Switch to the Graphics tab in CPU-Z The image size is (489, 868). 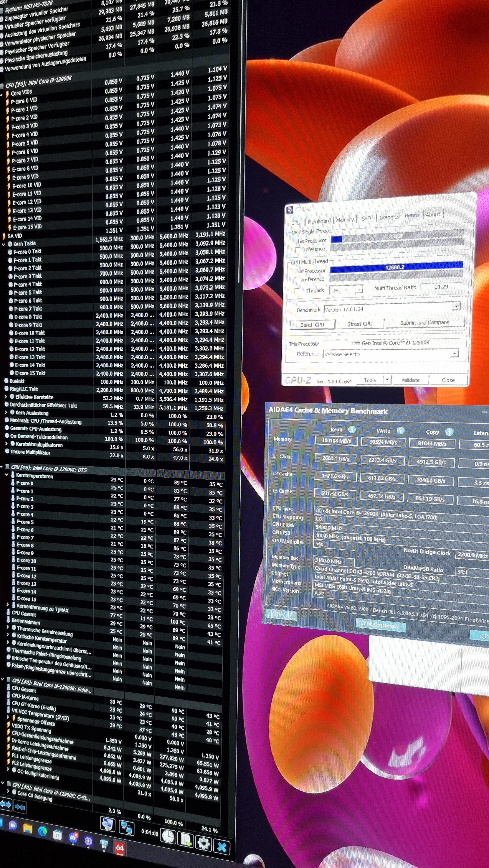coord(389,217)
